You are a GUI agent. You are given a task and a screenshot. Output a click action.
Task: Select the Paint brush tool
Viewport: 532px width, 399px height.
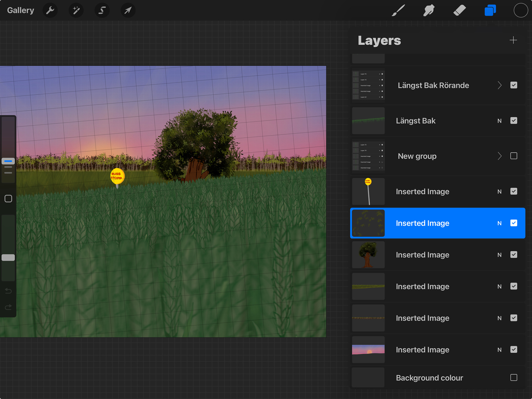click(398, 11)
